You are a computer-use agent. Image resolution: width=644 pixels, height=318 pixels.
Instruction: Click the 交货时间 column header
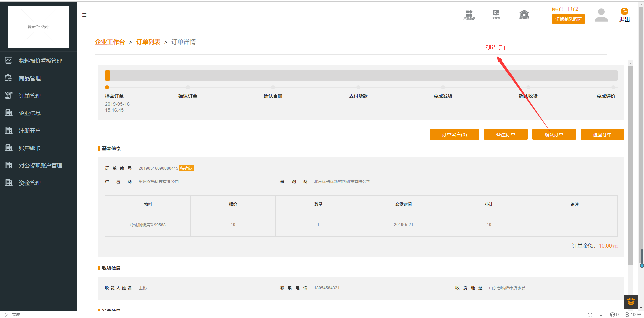point(404,204)
